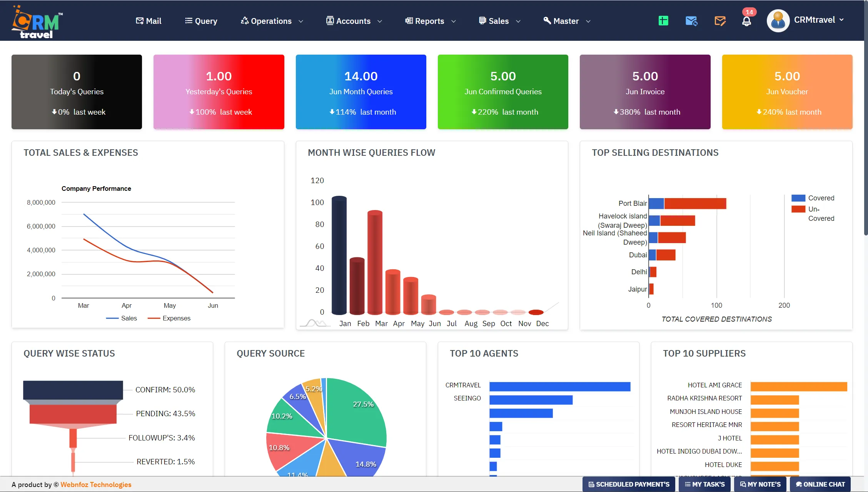Click the PENDING funnel segment

(x=73, y=414)
